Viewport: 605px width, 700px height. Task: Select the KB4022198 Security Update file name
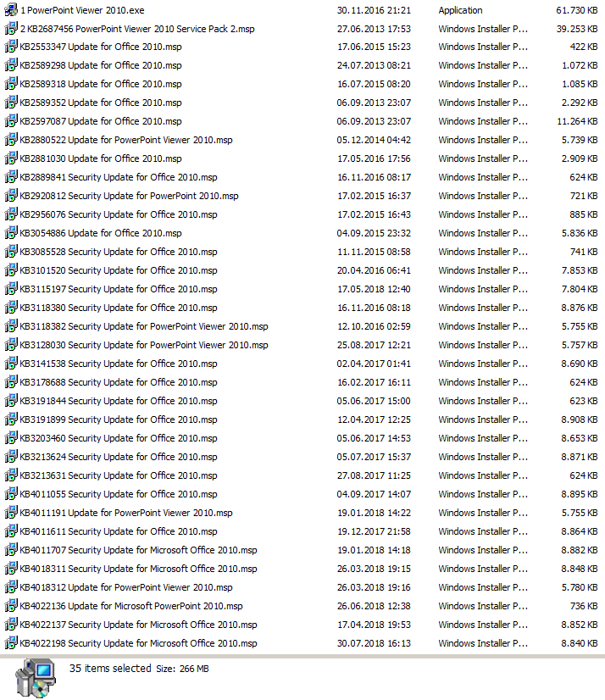click(138, 643)
